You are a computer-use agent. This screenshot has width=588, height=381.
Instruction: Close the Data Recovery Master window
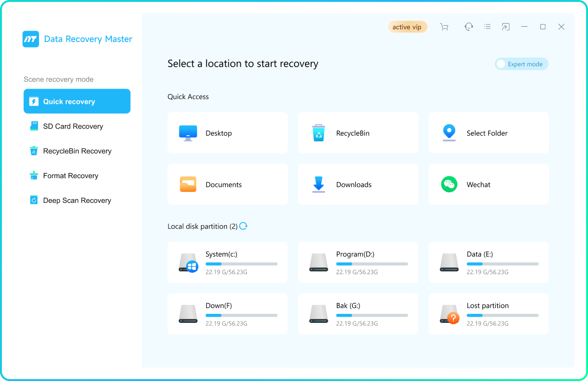(561, 27)
